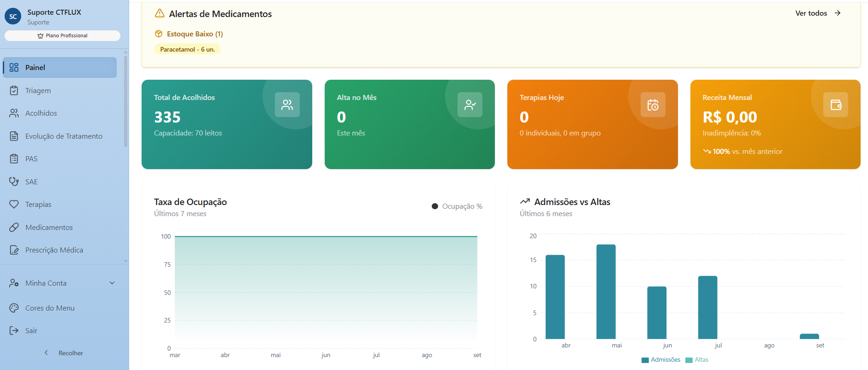The image size is (868, 370).
Task: Click the Ver todos arrow icon
Action: click(838, 13)
